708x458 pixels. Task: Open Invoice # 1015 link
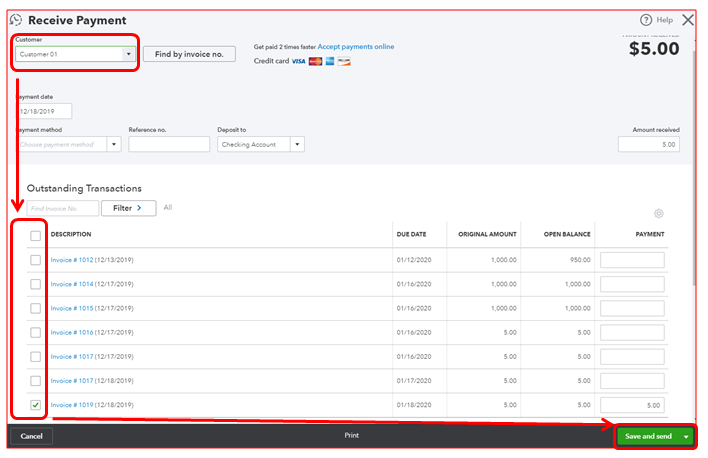pos(72,308)
